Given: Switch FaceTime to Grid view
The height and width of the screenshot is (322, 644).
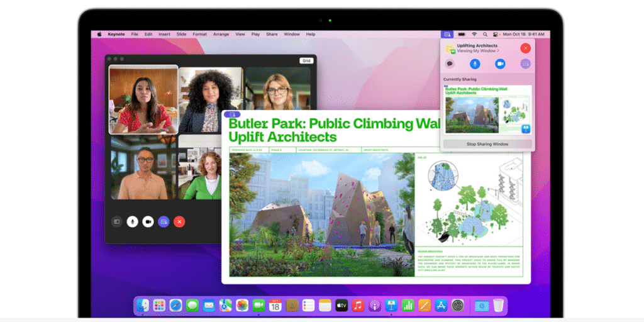Looking at the screenshot, I should 306,61.
